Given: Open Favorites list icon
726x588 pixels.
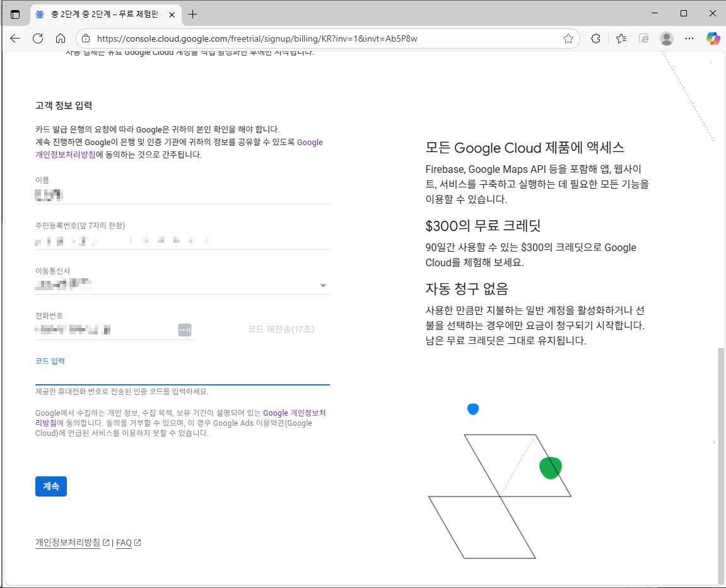Looking at the screenshot, I should [621, 38].
